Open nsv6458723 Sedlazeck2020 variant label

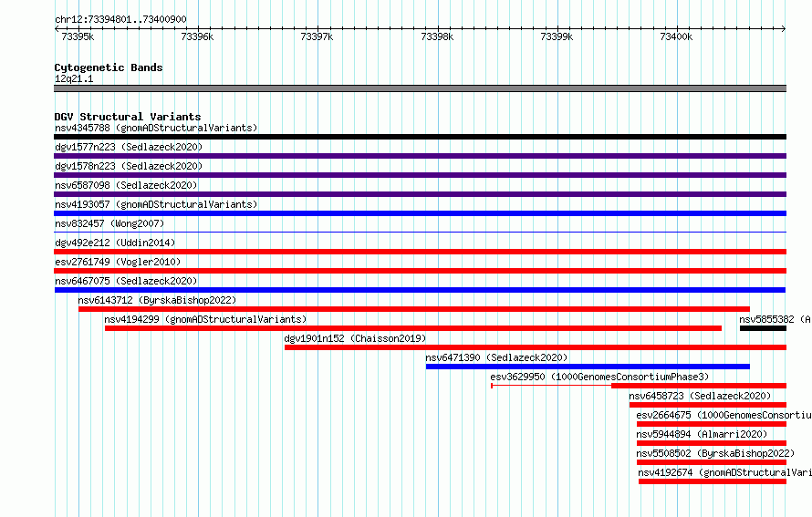[700, 396]
